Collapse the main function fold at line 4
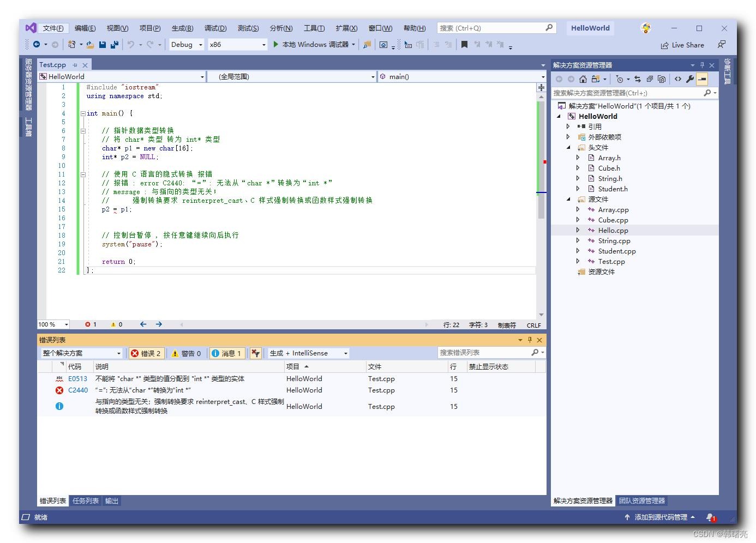 83,113
